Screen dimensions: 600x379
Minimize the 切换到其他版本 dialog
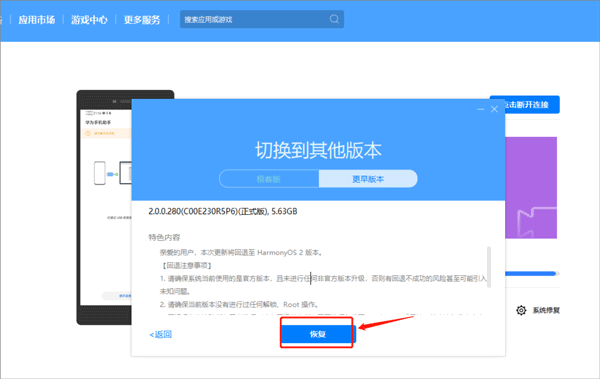click(x=481, y=109)
